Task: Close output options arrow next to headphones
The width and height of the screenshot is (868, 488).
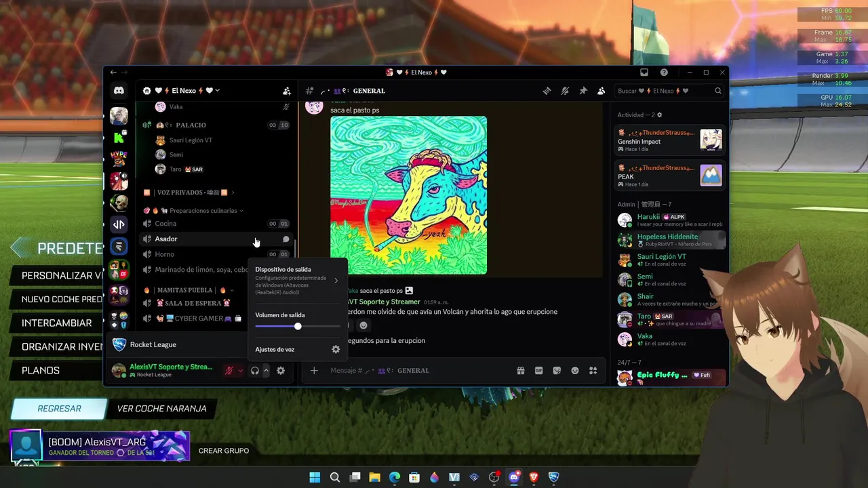Action: 266,371
